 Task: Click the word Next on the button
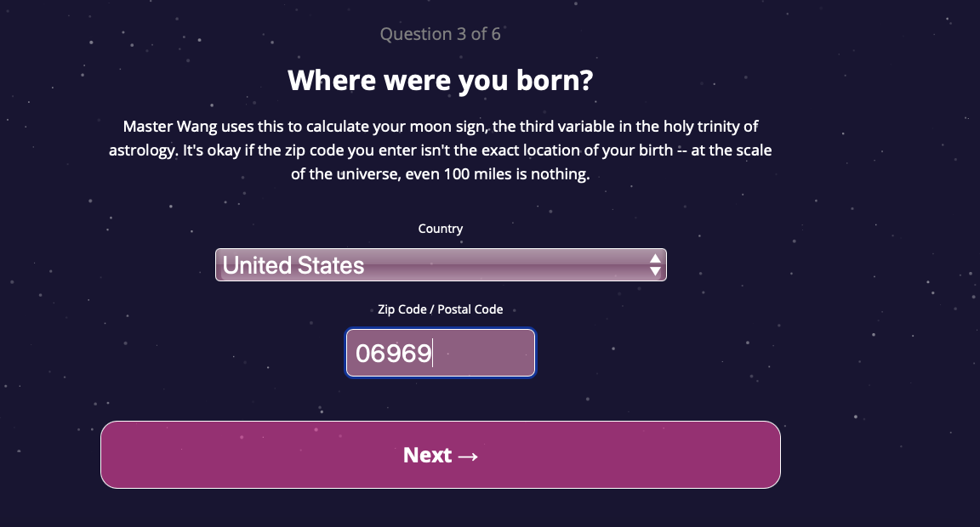[427, 456]
